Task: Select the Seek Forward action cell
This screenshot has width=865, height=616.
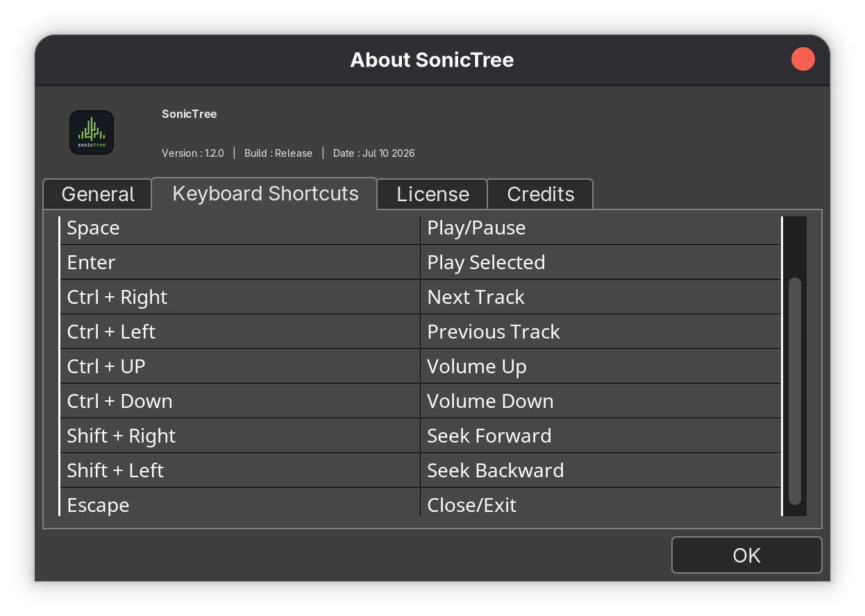Action: 601,436
